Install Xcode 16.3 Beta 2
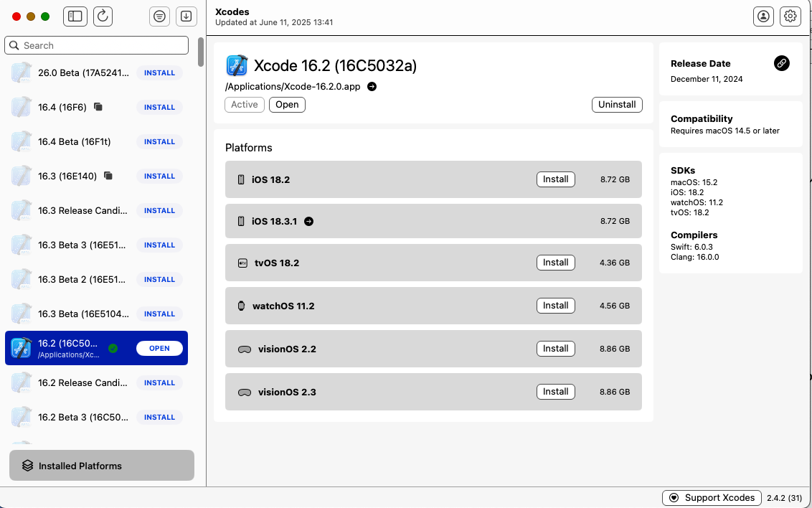The height and width of the screenshot is (508, 812). coord(159,280)
